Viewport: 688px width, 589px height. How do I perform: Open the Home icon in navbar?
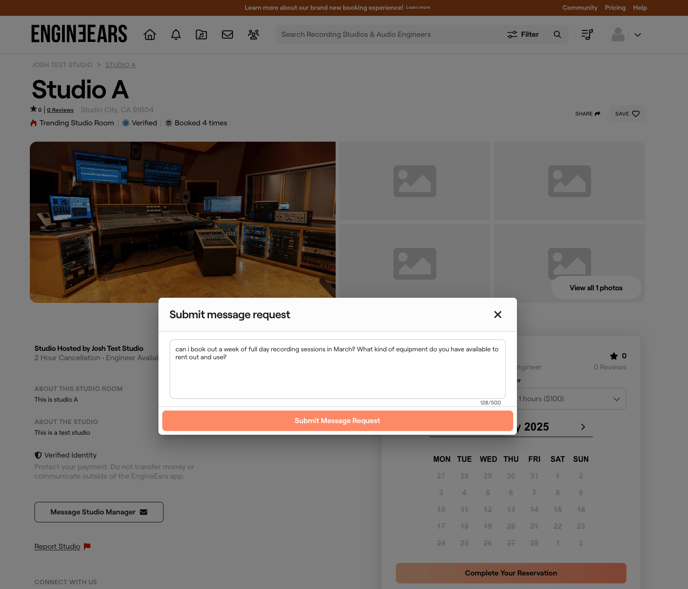(x=150, y=34)
